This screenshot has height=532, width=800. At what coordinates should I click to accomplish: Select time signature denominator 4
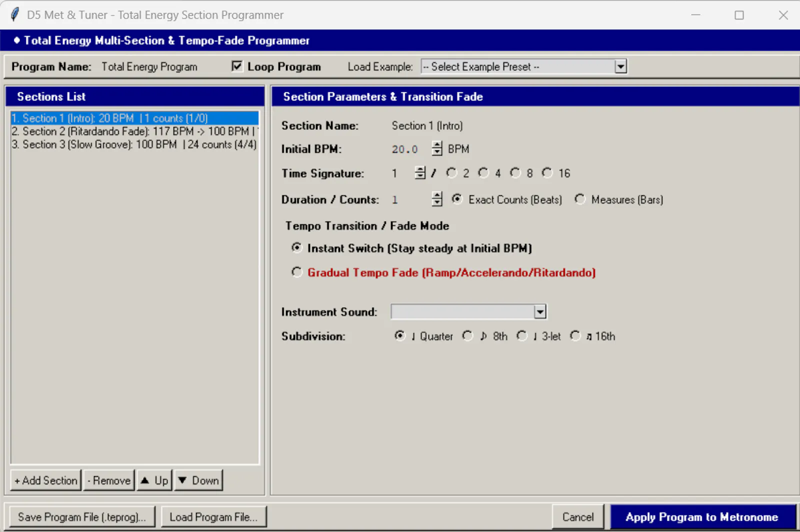coord(489,173)
